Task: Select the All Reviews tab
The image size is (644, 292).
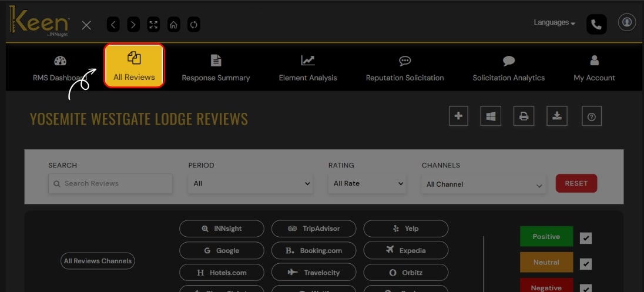Action: (x=135, y=66)
